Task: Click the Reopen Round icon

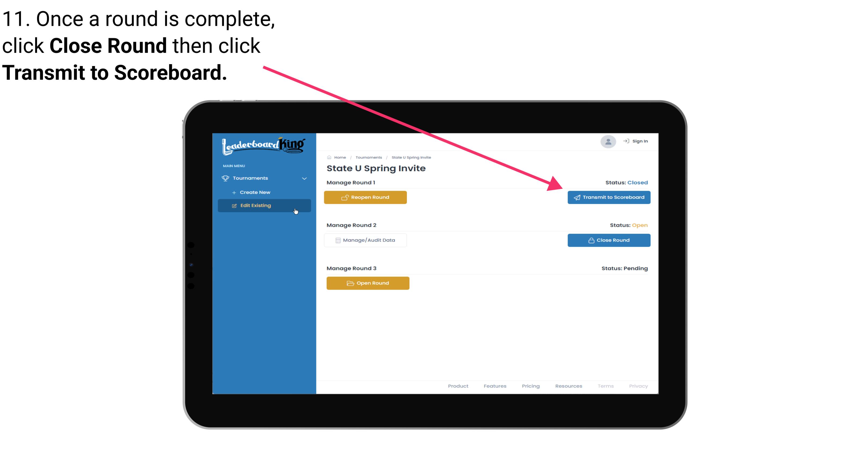Action: point(345,197)
